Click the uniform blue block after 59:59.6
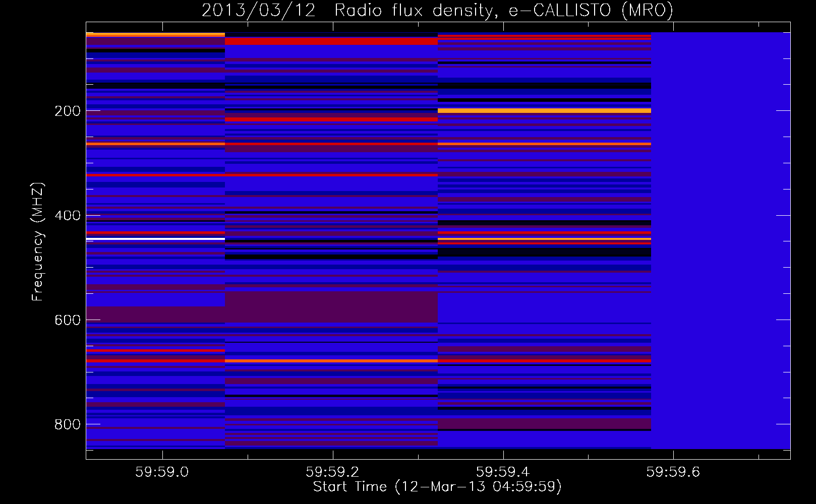816x504 pixels. point(721,240)
